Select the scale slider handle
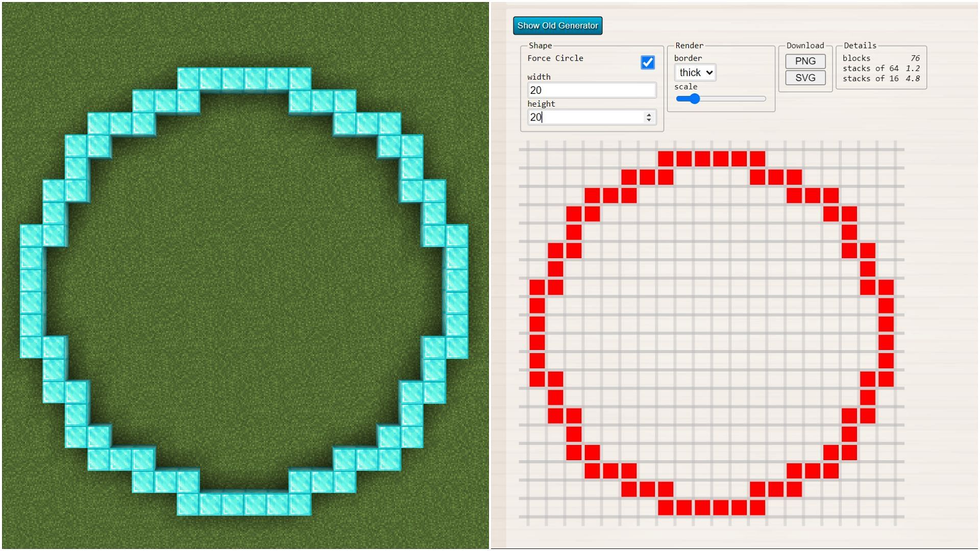 pyautogui.click(x=690, y=99)
